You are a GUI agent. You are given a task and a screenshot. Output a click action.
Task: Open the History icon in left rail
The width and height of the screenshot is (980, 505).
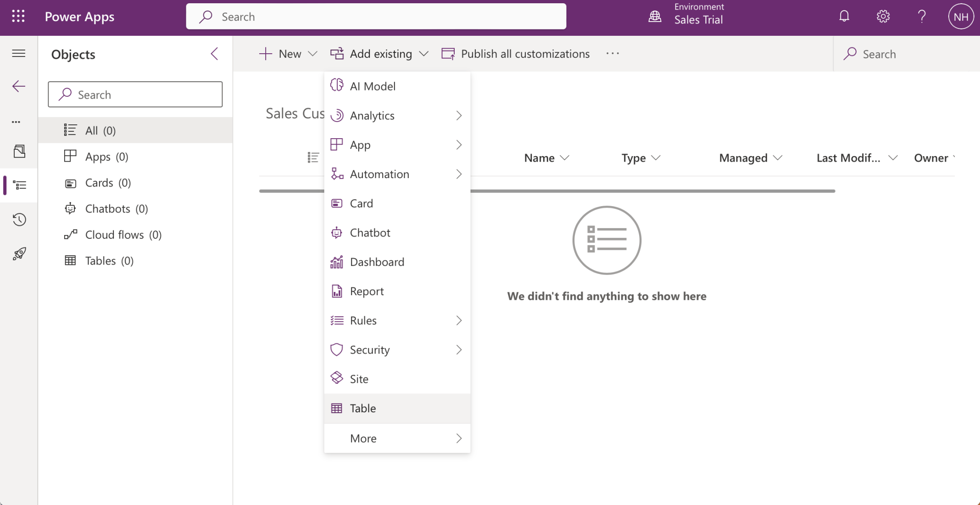pos(19,219)
